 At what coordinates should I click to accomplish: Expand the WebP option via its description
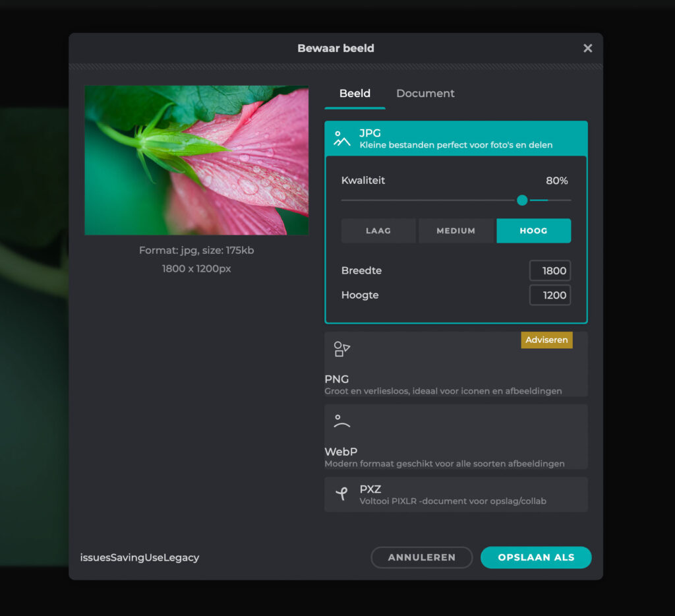[x=444, y=464]
